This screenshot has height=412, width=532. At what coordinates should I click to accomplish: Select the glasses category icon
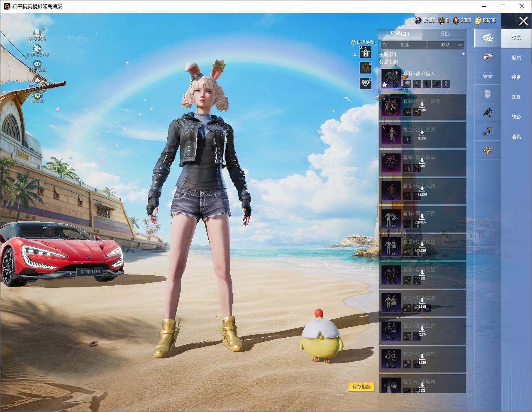pos(488,75)
